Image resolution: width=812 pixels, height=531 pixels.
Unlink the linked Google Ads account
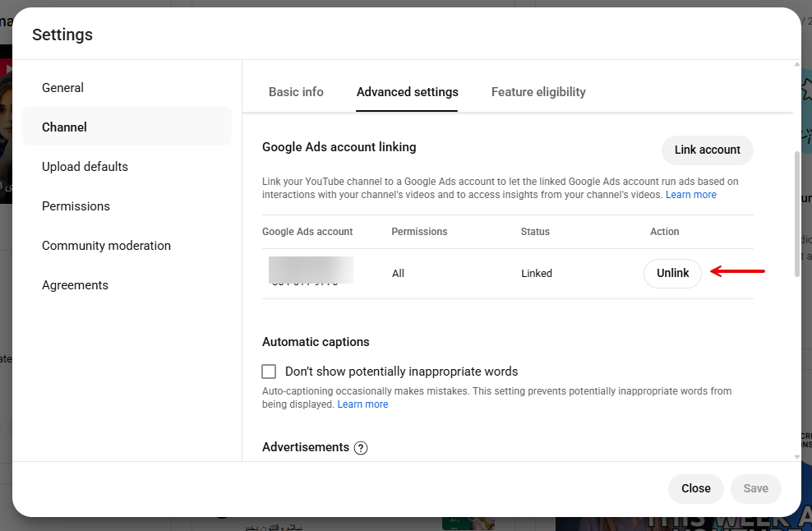click(672, 273)
